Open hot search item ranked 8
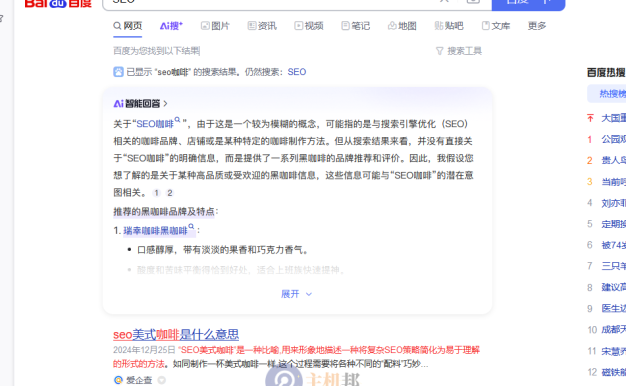 click(613, 287)
